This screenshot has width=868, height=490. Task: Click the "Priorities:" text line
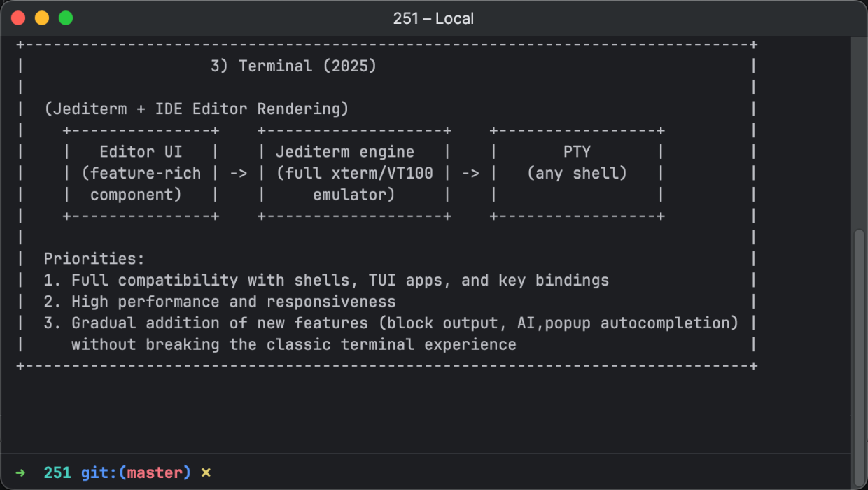click(94, 259)
